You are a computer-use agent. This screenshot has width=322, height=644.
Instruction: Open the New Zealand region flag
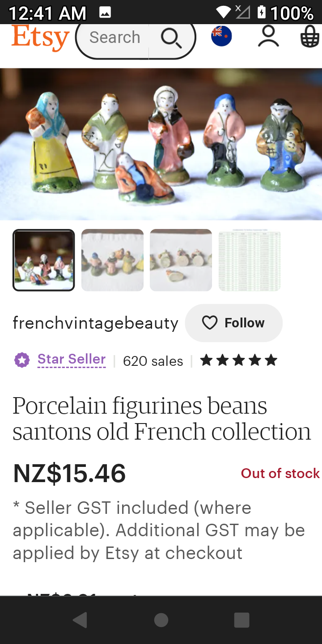click(x=221, y=37)
